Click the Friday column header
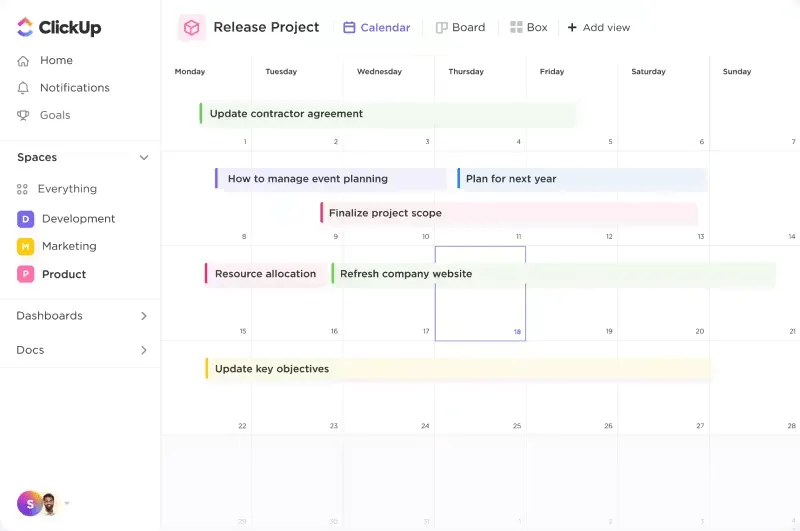The width and height of the screenshot is (800, 531). tap(552, 72)
